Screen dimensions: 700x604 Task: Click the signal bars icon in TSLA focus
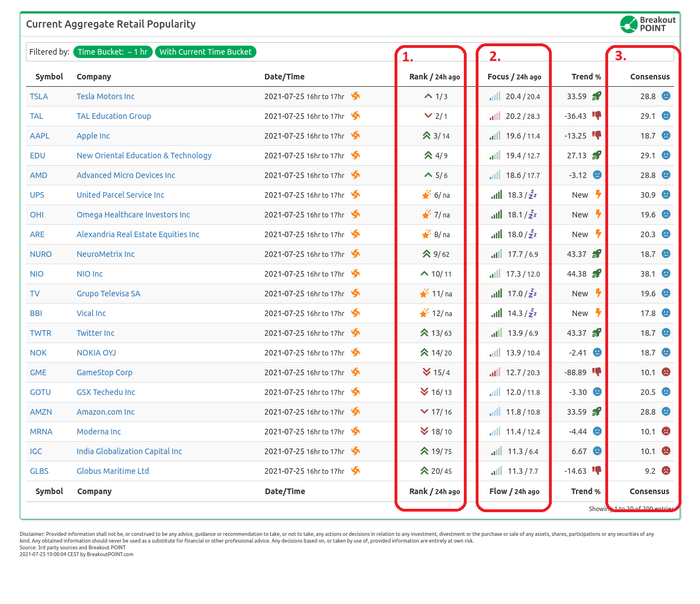pos(495,96)
